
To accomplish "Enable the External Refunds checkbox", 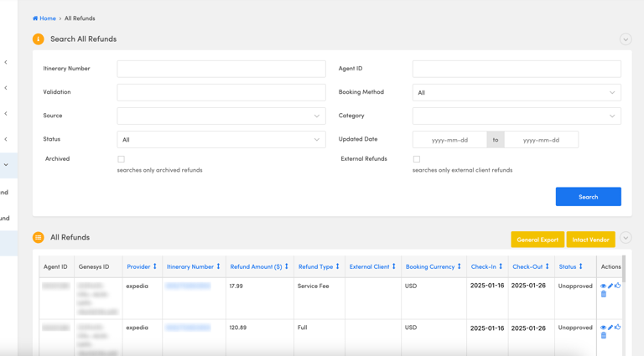I will click(416, 159).
